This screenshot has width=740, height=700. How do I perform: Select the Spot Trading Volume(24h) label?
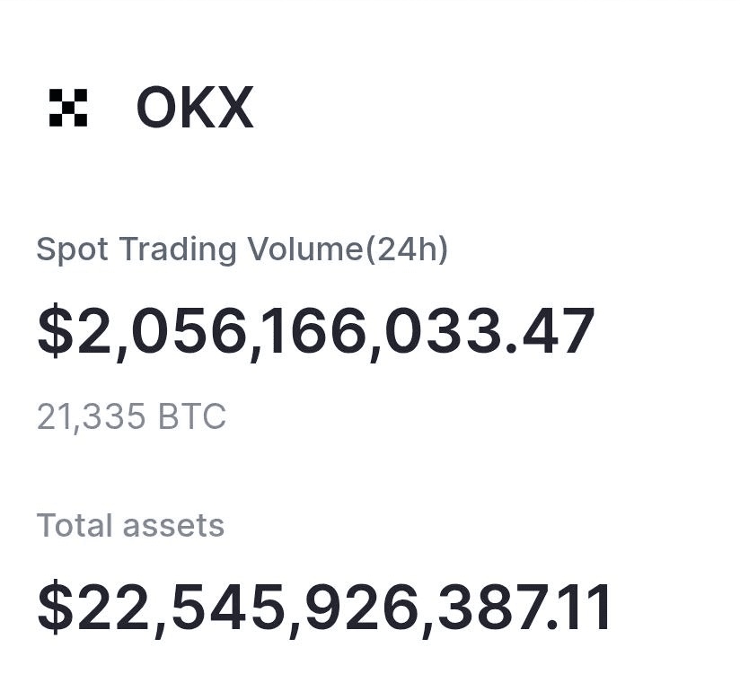(242, 249)
